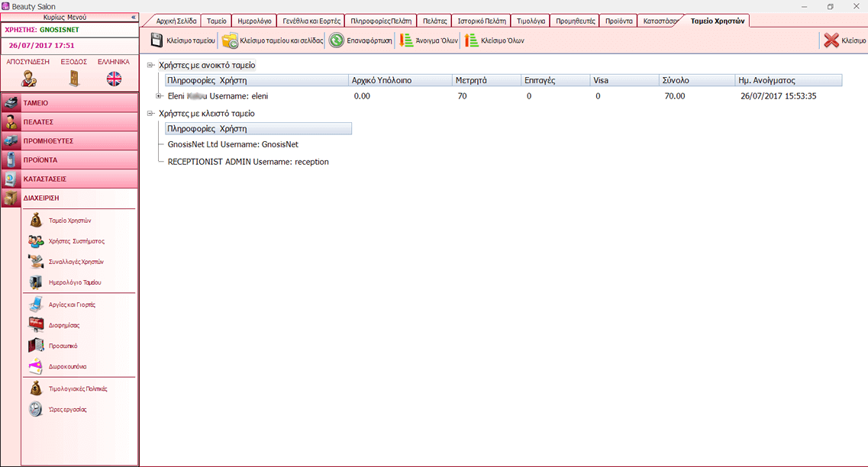Image resolution: width=868 pixels, height=467 pixels.
Task: Open the Τιμολόγια tab
Action: click(531, 21)
